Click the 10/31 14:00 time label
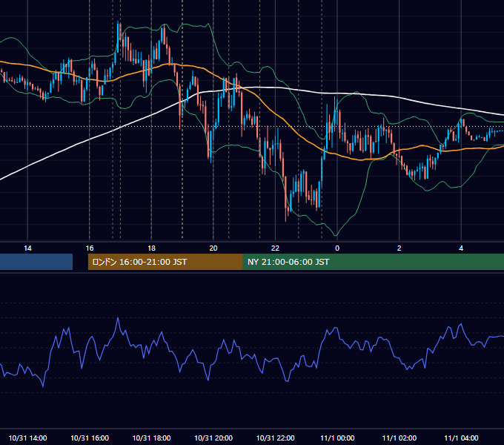Screen dimensions: 504x445 click(x=27, y=438)
